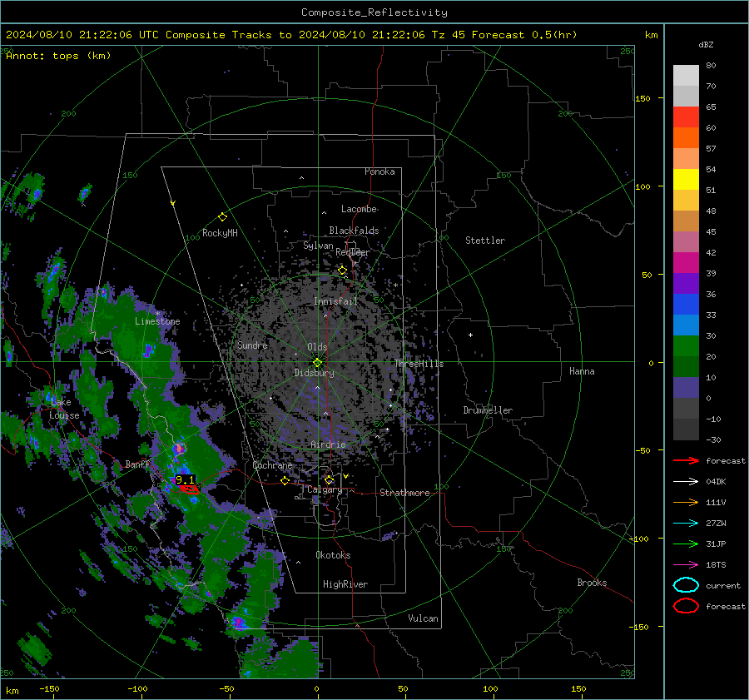Click the 80 dBZ color swatch
The height and width of the screenshot is (700, 749).
point(686,75)
